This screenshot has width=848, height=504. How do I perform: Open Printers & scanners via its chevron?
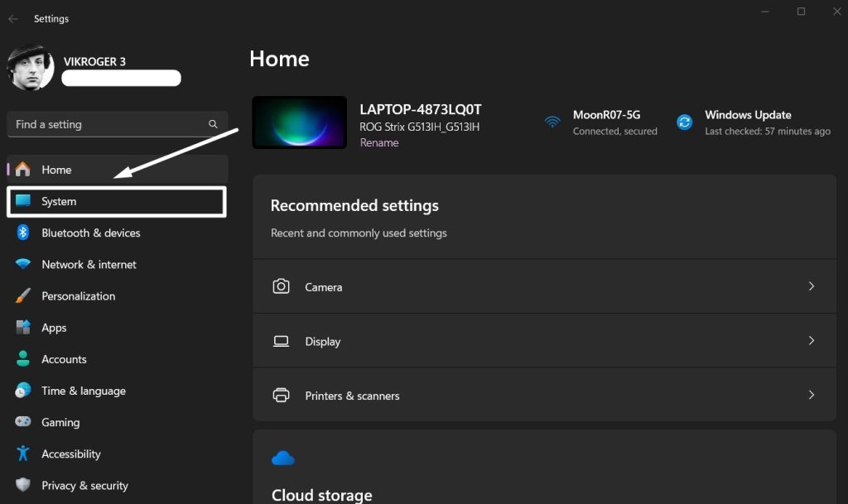811,395
